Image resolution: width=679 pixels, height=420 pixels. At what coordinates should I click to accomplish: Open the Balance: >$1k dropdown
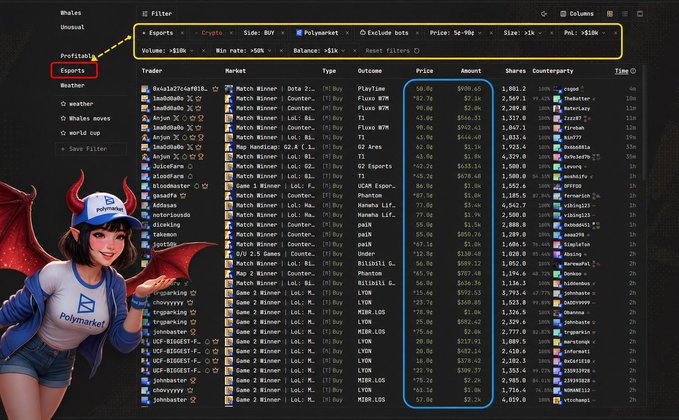(x=319, y=51)
